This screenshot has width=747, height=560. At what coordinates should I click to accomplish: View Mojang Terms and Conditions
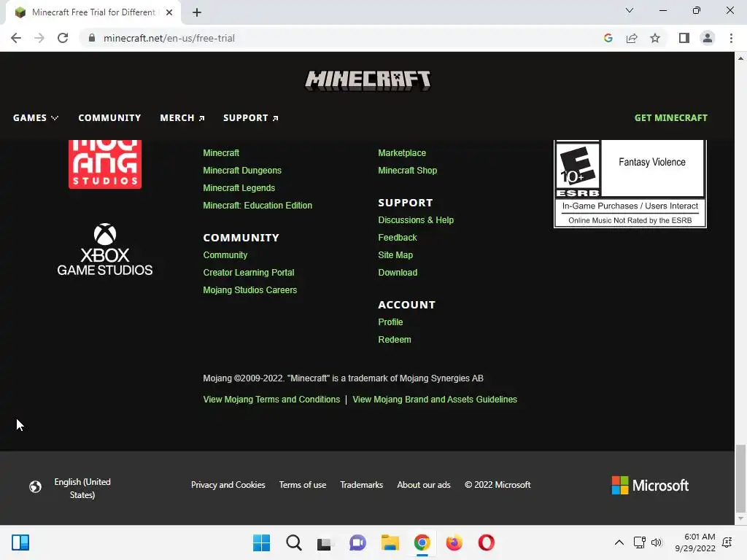tap(271, 400)
